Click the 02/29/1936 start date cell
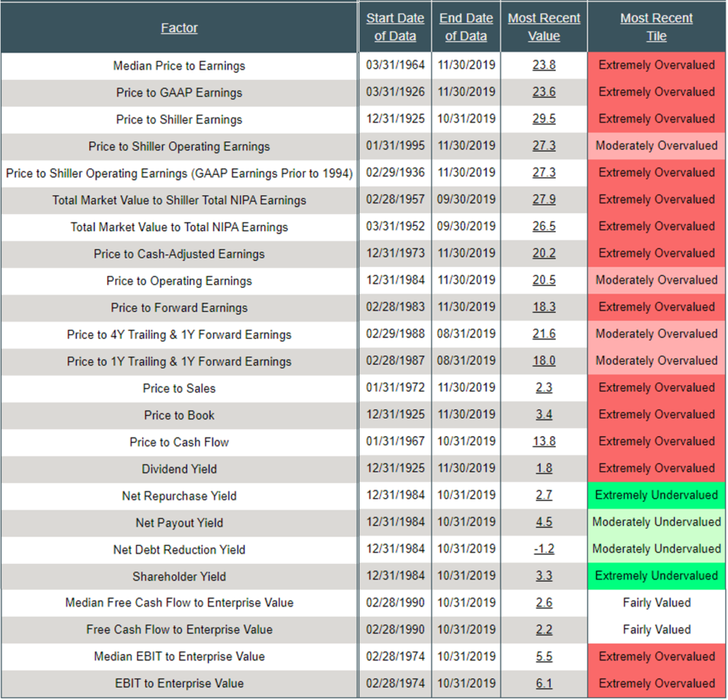728x700 pixels. pyautogui.click(x=395, y=173)
